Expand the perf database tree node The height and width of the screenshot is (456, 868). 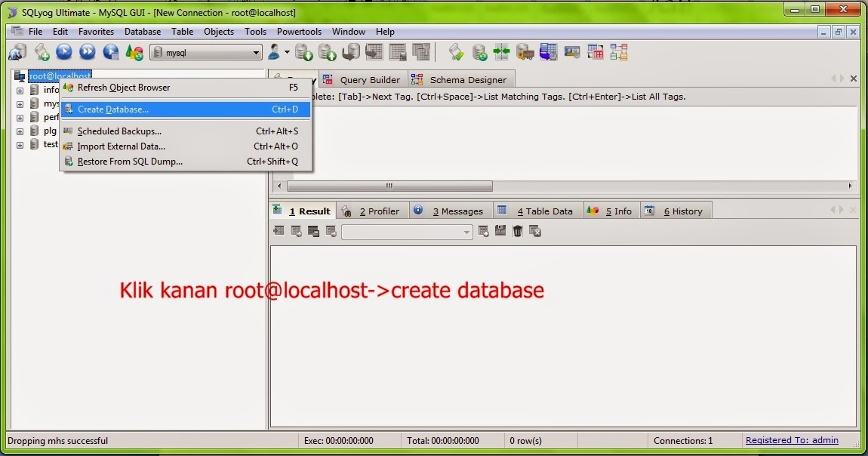point(20,118)
